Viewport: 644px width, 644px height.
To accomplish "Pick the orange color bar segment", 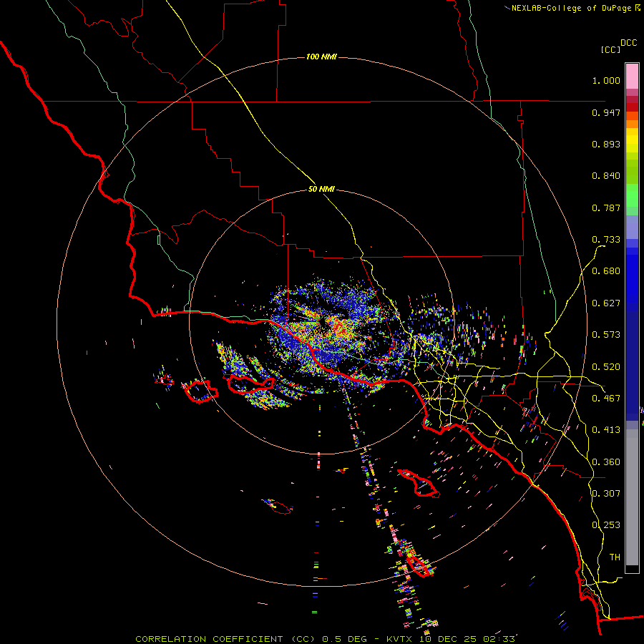I will click(632, 124).
